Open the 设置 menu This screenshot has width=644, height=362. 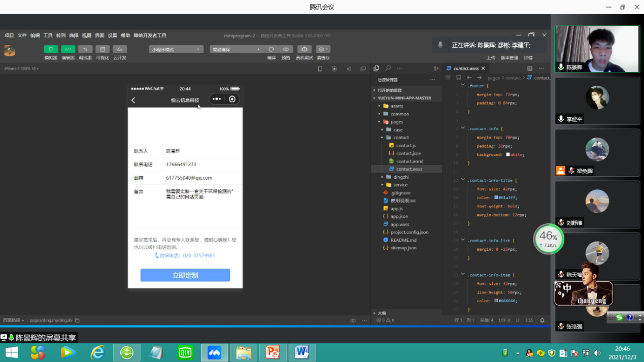(x=112, y=36)
